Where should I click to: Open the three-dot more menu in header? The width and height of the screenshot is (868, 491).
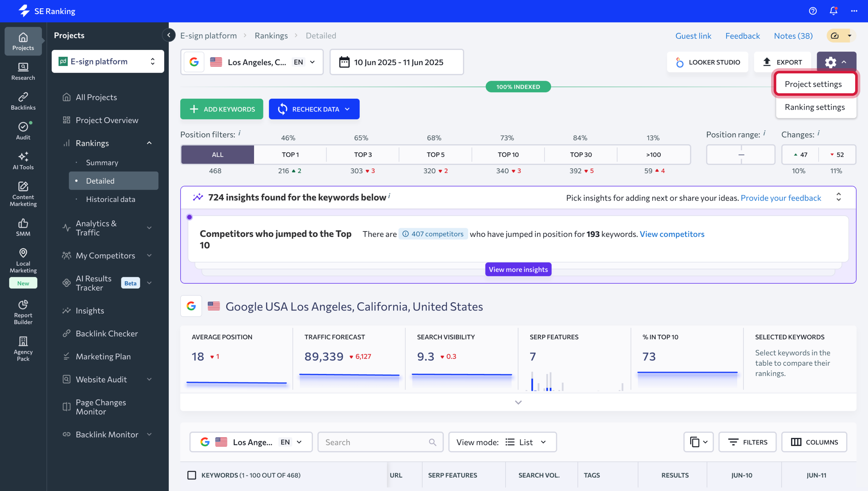click(854, 11)
